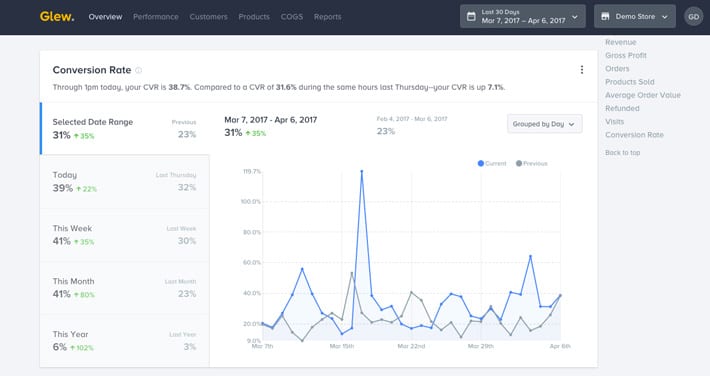Open the Demo Store selector dropdown
The height and width of the screenshot is (376, 710).
[635, 17]
